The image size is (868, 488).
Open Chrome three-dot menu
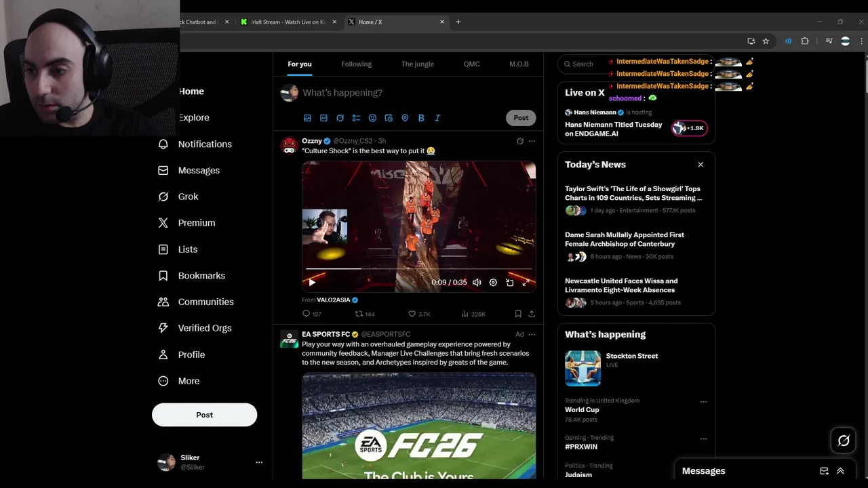tap(862, 41)
